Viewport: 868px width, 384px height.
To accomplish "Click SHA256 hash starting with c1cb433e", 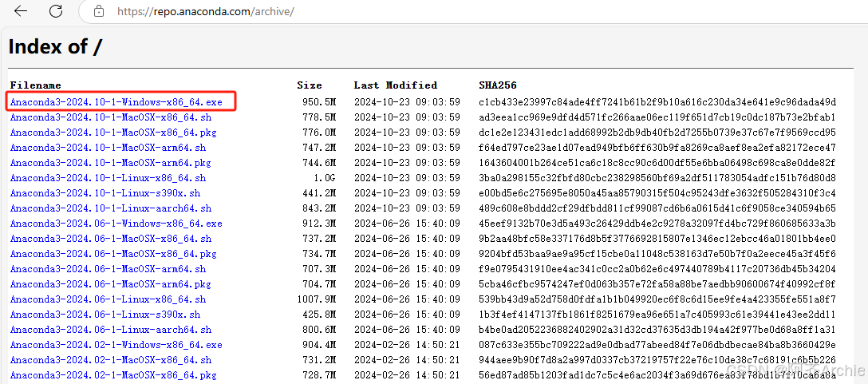I will click(657, 102).
